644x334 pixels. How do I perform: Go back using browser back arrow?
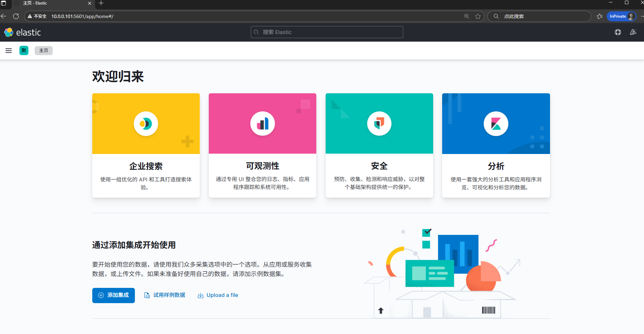(x=4, y=16)
